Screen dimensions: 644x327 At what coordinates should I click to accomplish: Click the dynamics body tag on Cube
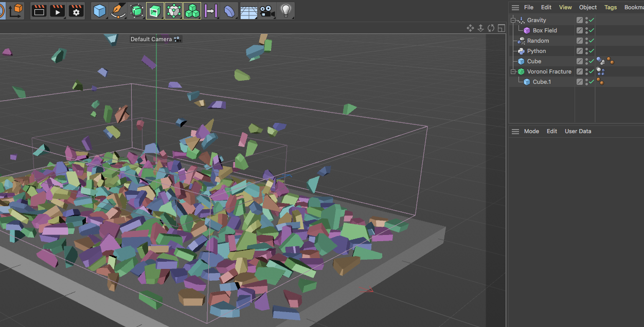click(600, 61)
